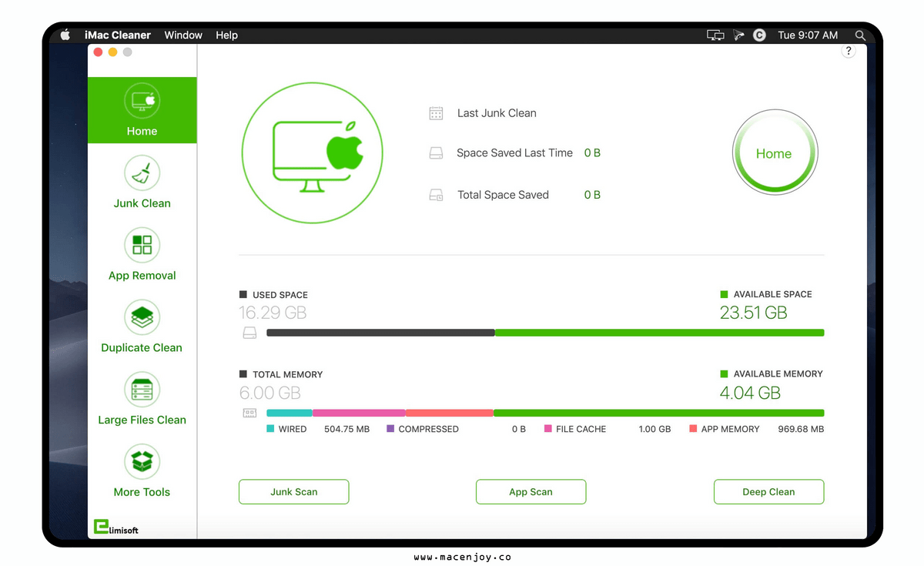Click the 6.00 GB total memory value
This screenshot has height=566, width=924.
coord(269,393)
